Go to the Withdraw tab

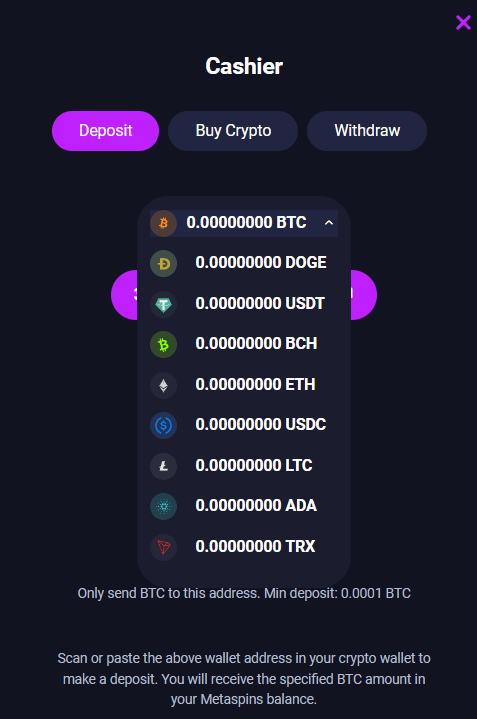pyautogui.click(x=367, y=131)
